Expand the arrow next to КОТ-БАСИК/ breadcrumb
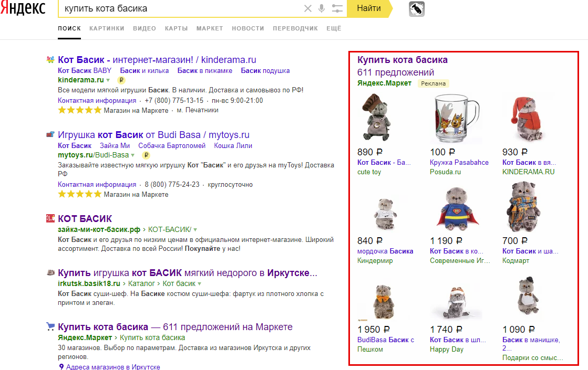588x370 pixels. point(195,229)
